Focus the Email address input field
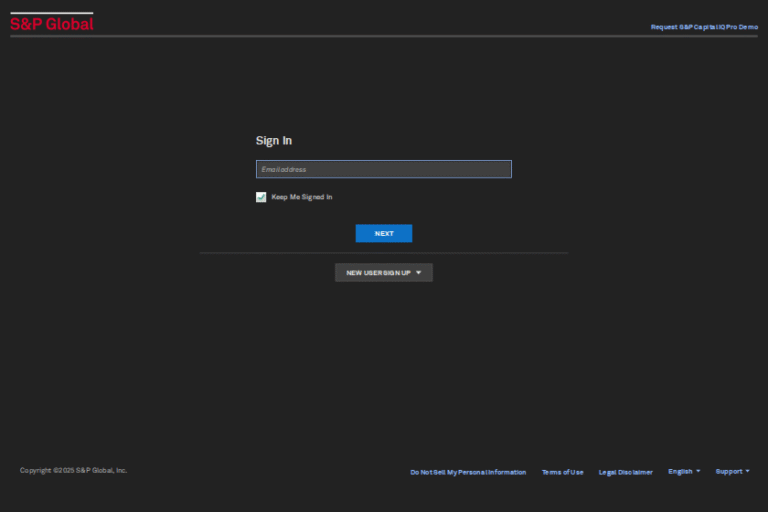Viewport: 768px width, 512px height. coord(383,169)
